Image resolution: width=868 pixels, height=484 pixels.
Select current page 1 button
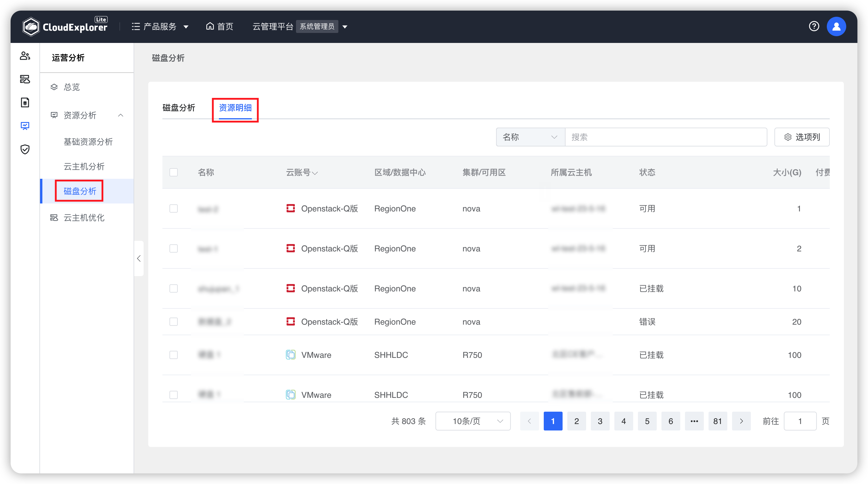pos(553,421)
